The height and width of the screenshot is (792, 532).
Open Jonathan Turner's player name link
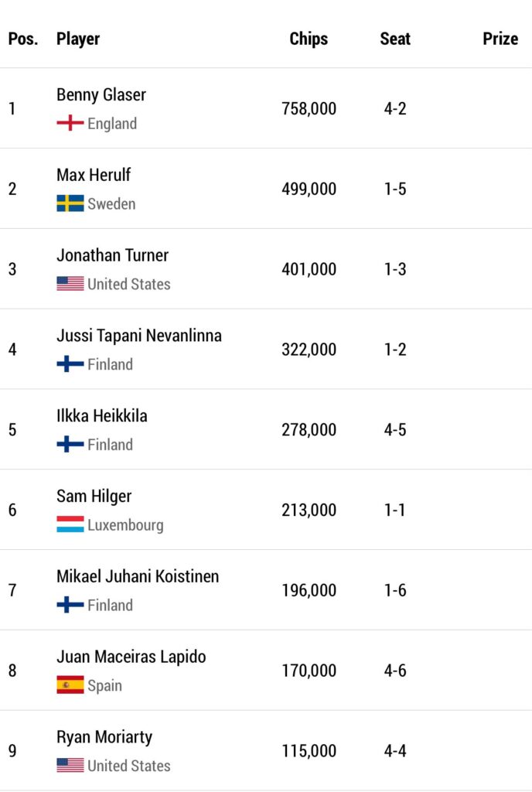tap(113, 255)
